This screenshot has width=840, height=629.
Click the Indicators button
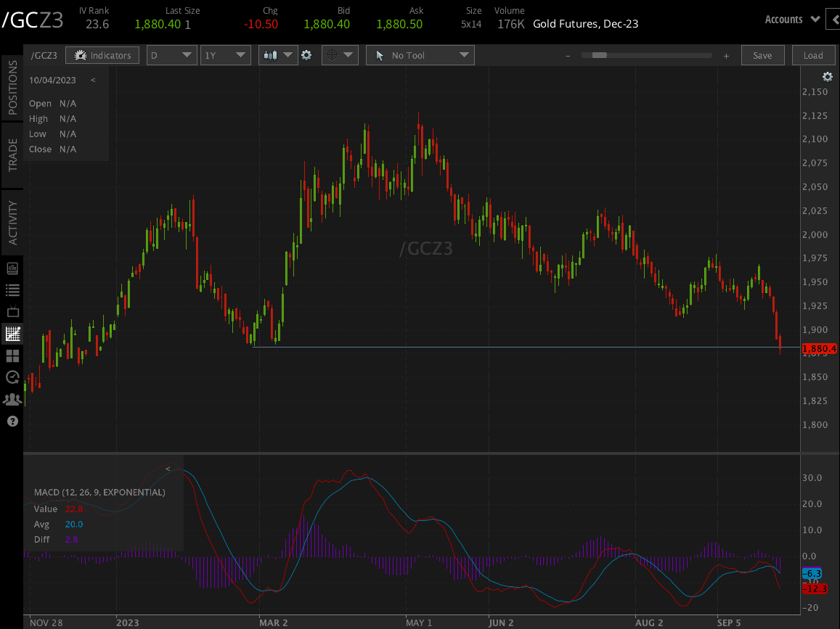point(102,54)
